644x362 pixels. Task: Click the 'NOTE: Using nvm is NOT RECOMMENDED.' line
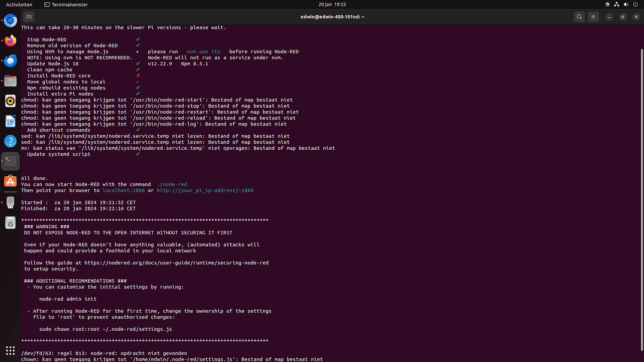coord(80,58)
